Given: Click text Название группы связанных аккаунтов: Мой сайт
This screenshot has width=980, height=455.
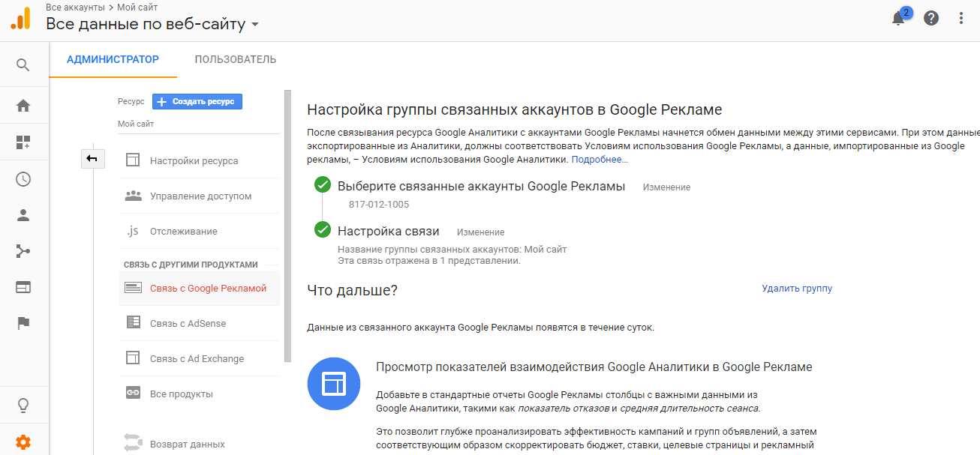Looking at the screenshot, I should point(452,250).
